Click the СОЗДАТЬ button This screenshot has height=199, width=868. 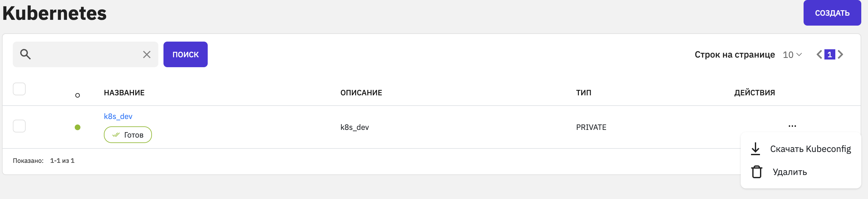pyautogui.click(x=832, y=13)
